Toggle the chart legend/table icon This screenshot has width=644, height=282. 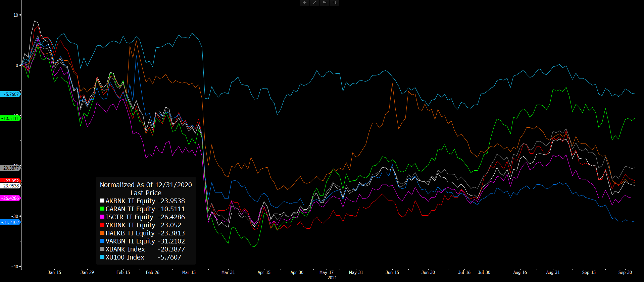[325, 3]
